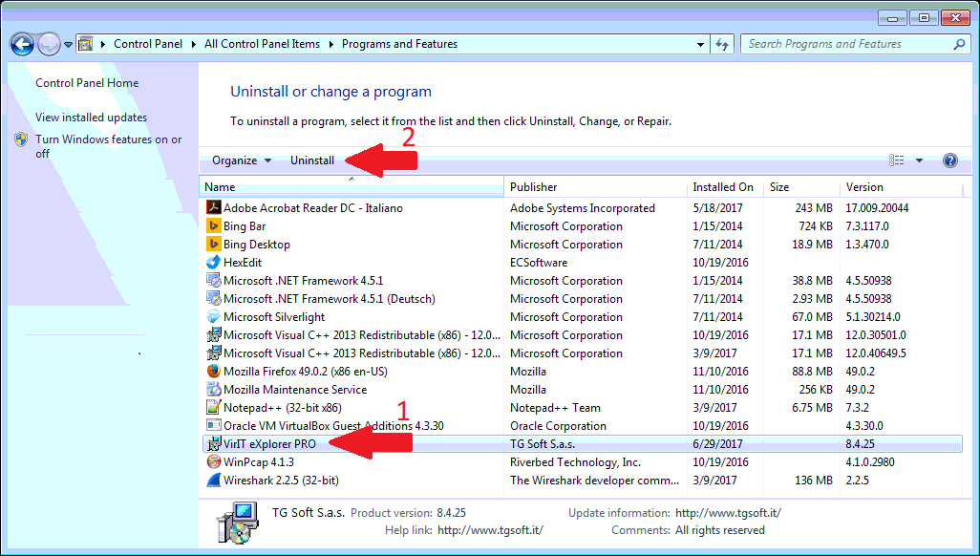980x556 pixels.
Task: Sort list by Name column header
Action: (352, 186)
